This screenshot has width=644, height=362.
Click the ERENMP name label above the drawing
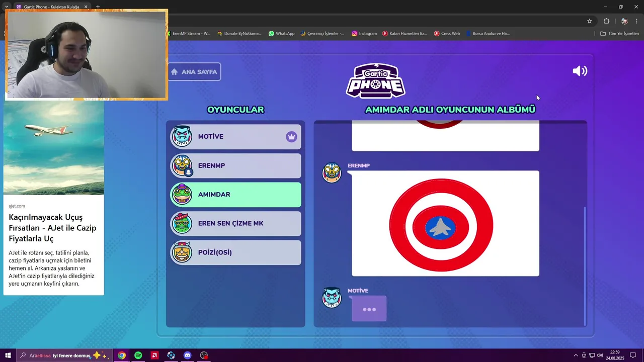[x=359, y=165]
